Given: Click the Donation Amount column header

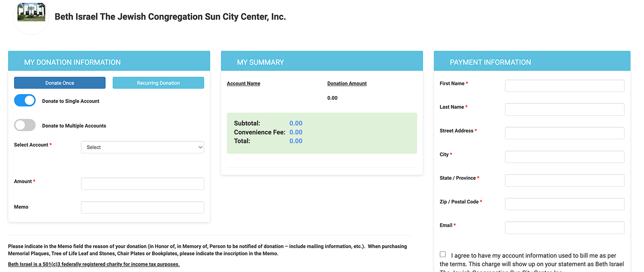Looking at the screenshot, I should coord(347,83).
